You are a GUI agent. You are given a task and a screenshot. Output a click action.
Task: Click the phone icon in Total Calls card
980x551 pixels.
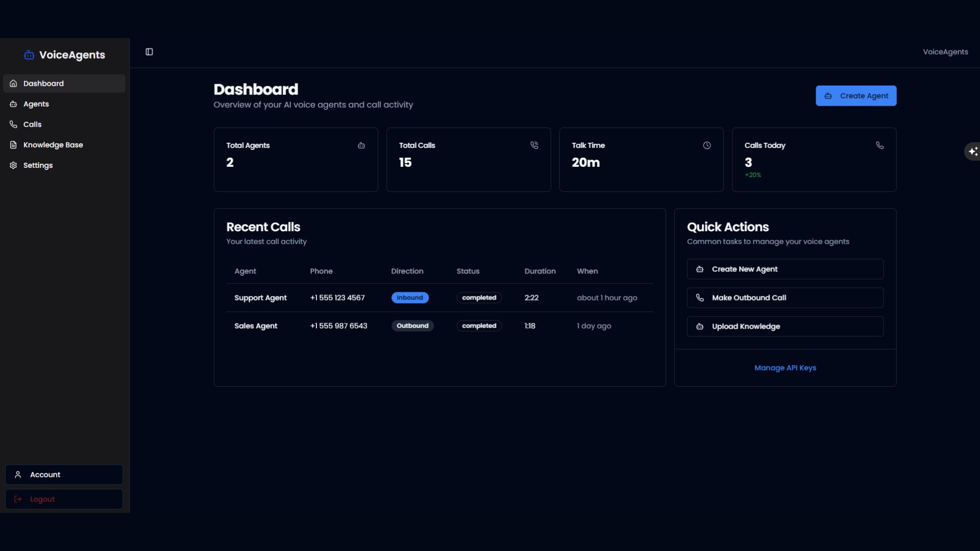click(534, 145)
